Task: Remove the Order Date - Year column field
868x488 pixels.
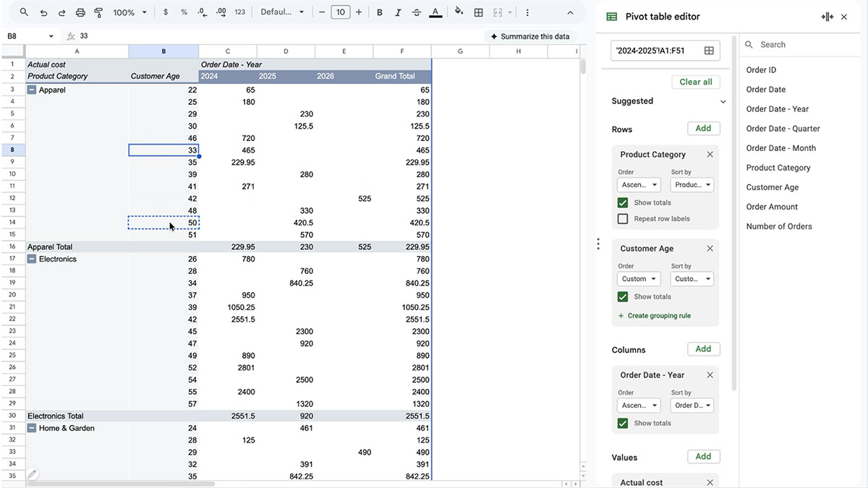Action: click(710, 374)
